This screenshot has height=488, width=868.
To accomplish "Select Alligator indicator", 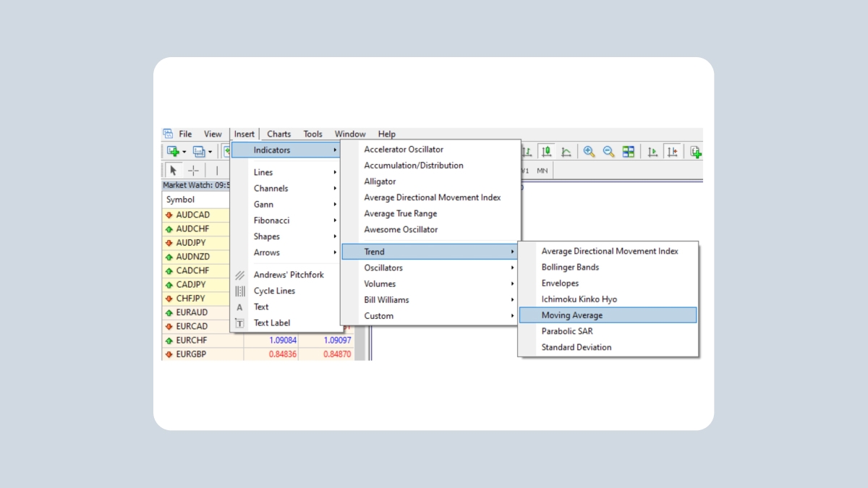I will click(430, 181).
